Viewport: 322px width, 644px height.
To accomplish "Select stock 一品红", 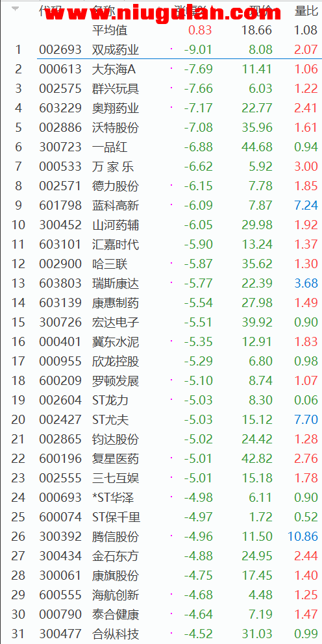I will pyautogui.click(x=110, y=147).
